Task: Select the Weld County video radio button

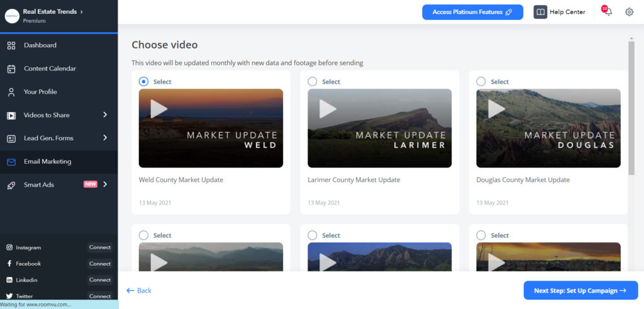Action: 143,81
